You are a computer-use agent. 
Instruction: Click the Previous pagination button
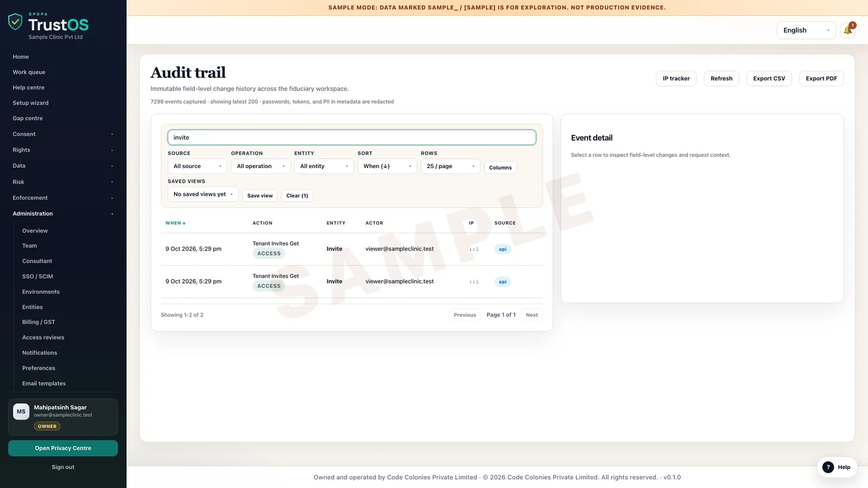click(465, 315)
